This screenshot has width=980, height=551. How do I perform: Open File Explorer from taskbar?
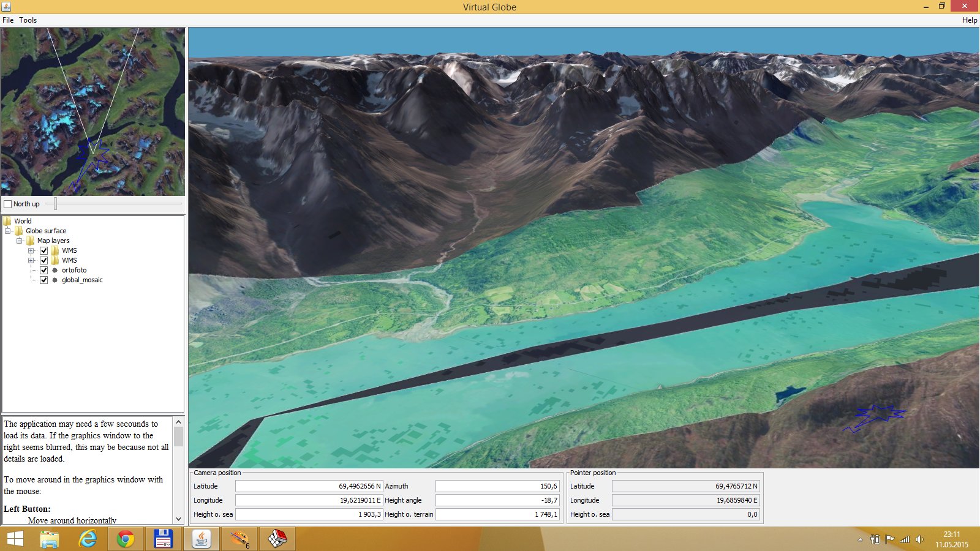50,539
